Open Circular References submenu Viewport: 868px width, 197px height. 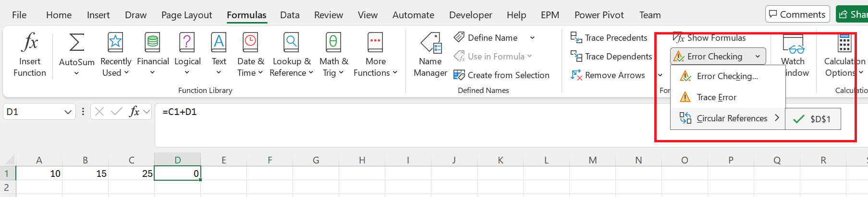pyautogui.click(x=728, y=118)
